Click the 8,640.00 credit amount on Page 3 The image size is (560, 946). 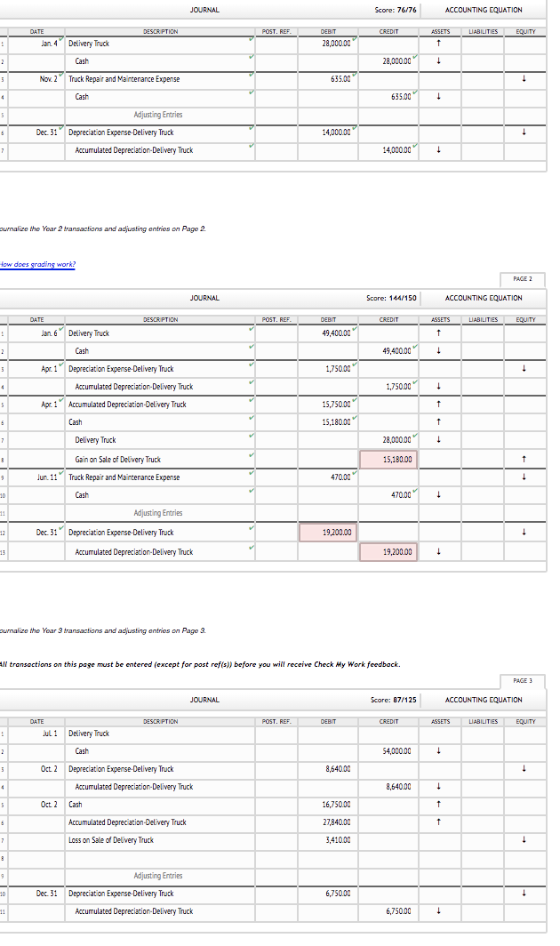pyautogui.click(x=388, y=787)
